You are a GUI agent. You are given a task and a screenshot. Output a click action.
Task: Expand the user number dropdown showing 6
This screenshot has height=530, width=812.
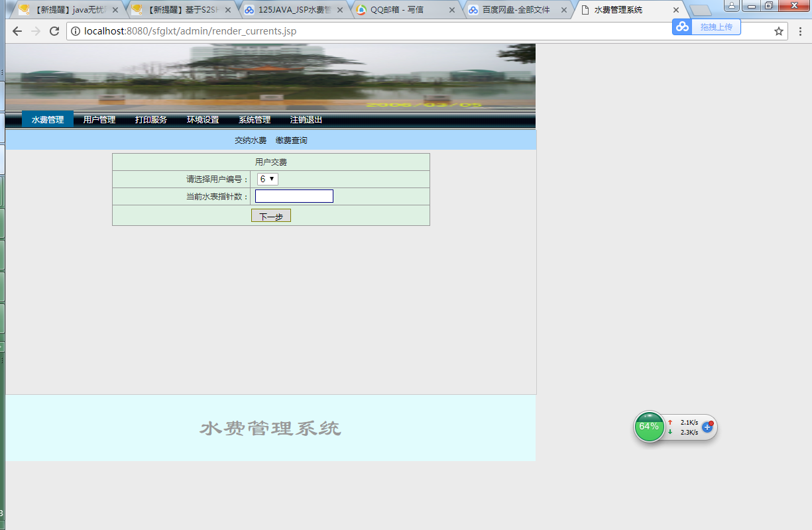(x=268, y=179)
